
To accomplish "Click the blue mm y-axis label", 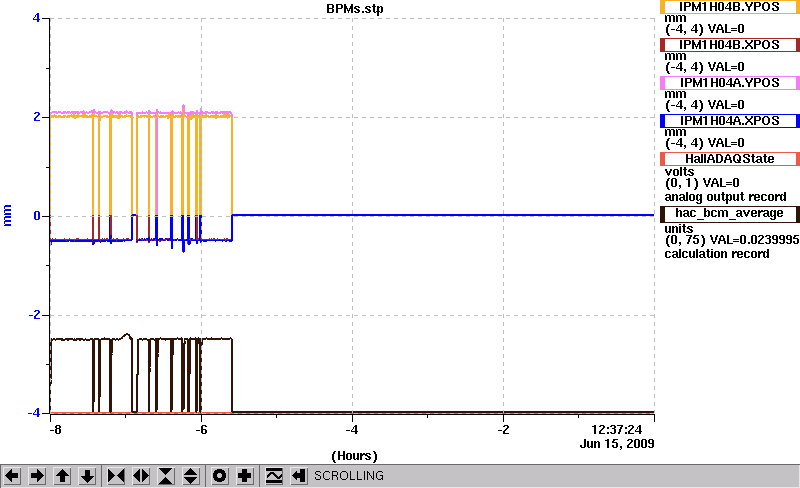I will [8, 215].
